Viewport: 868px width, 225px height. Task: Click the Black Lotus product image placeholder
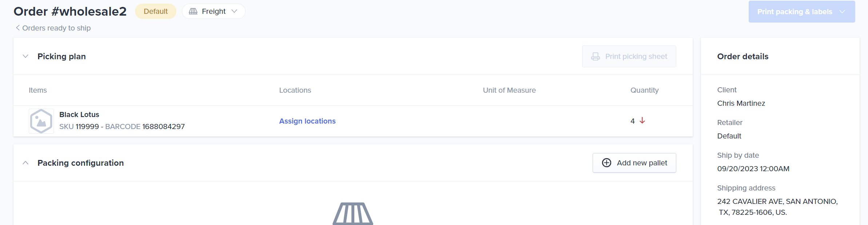(41, 121)
